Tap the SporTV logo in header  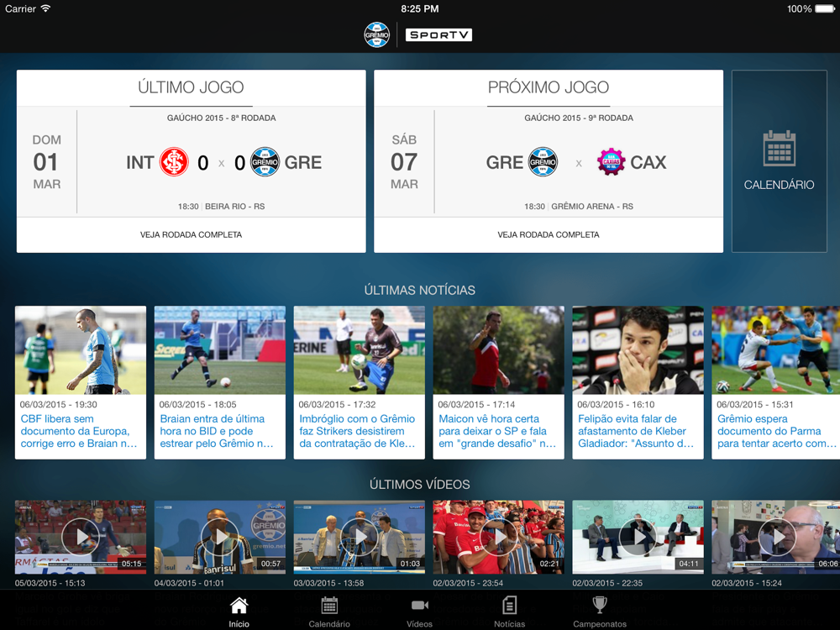[438, 34]
